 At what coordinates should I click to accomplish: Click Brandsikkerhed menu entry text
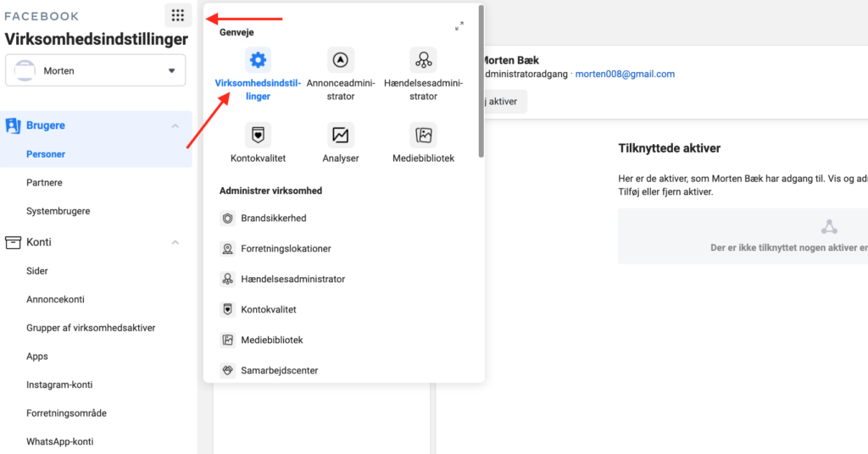click(x=274, y=219)
